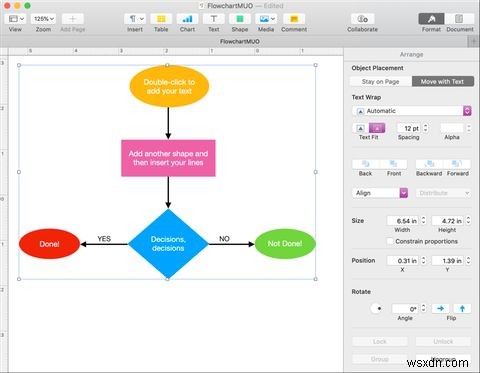
Task: Click the Unlock button
Action: [x=443, y=341]
